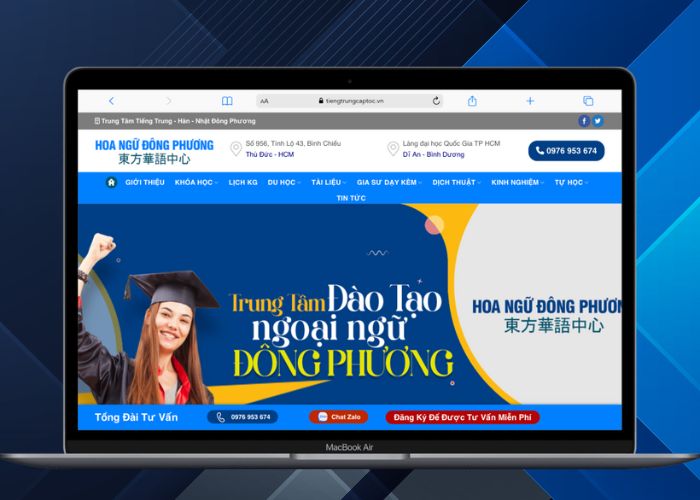Open the Tin Tức menu item
Viewport: 700px width, 500px height.
351,198
